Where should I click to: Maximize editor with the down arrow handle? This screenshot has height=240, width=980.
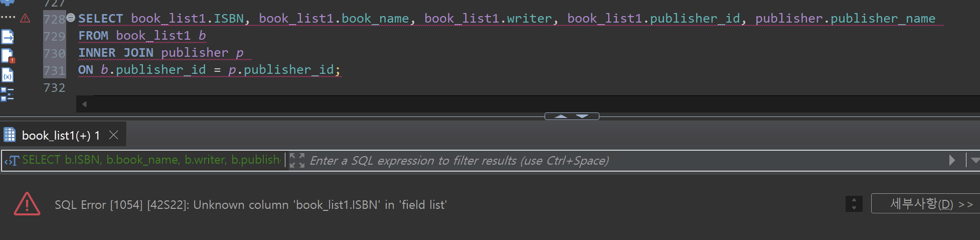click(582, 116)
